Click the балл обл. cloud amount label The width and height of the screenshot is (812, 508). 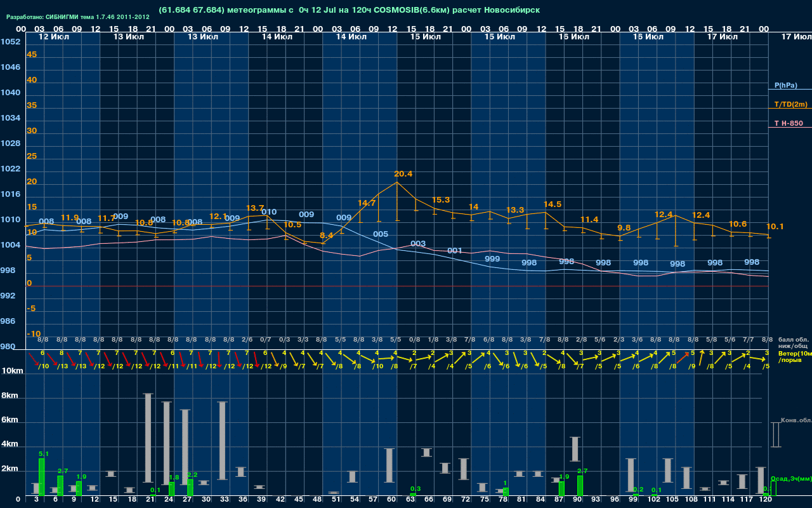[794, 340]
